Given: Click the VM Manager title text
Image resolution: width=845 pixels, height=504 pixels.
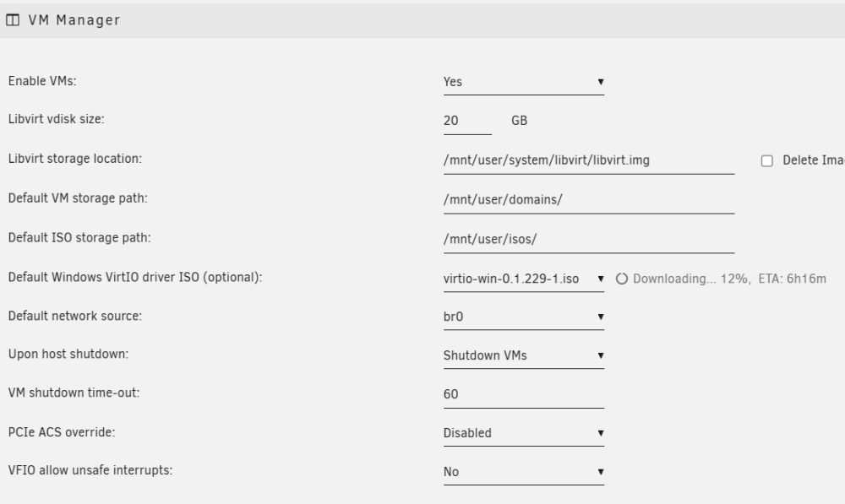Looking at the screenshot, I should (74, 20).
